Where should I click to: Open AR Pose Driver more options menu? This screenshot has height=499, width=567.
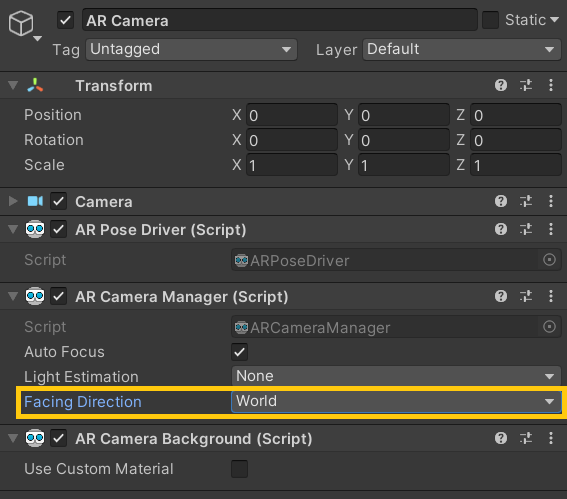pos(551,229)
